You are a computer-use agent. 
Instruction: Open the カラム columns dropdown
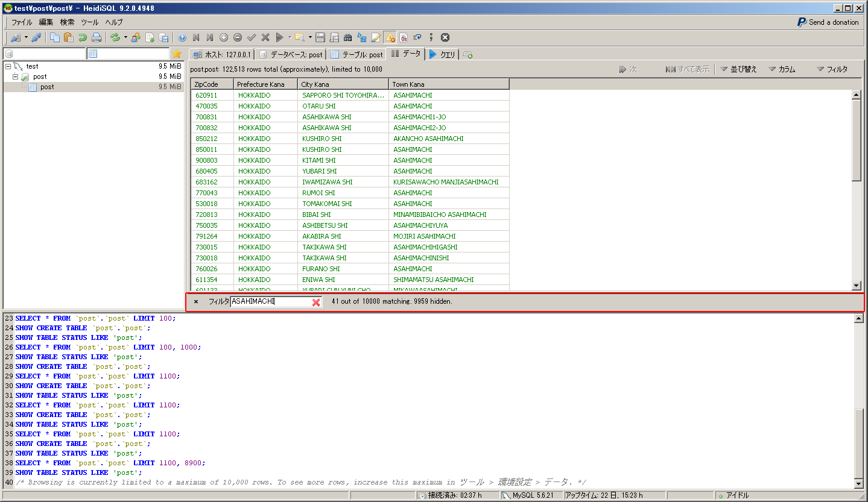[782, 69]
